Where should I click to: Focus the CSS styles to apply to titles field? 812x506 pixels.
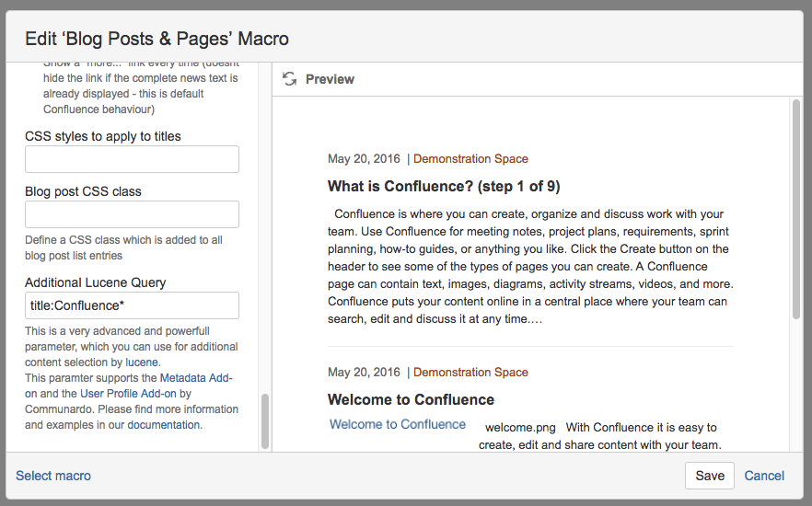pyautogui.click(x=132, y=159)
